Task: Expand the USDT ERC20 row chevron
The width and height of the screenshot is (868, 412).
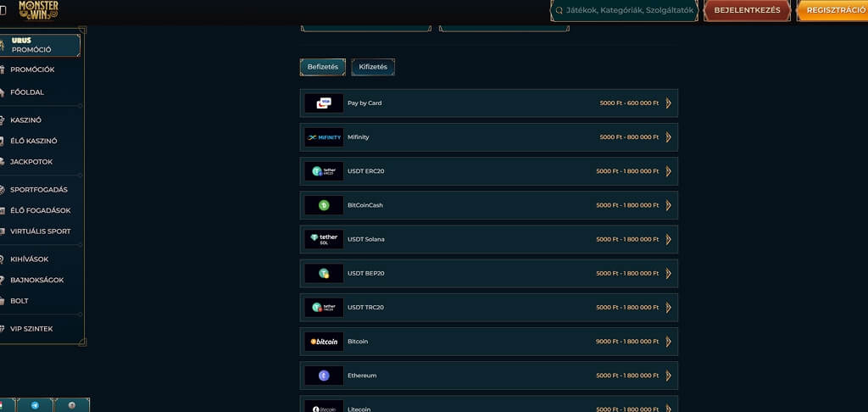Action: pyautogui.click(x=668, y=171)
